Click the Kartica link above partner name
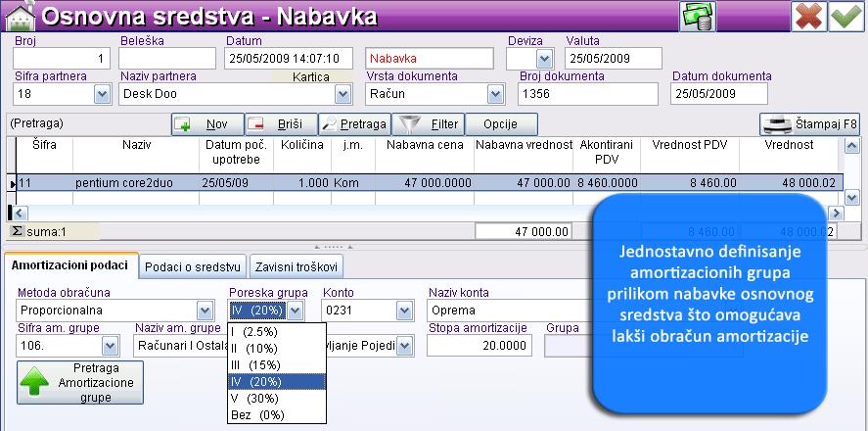The image size is (868, 431). (312, 76)
